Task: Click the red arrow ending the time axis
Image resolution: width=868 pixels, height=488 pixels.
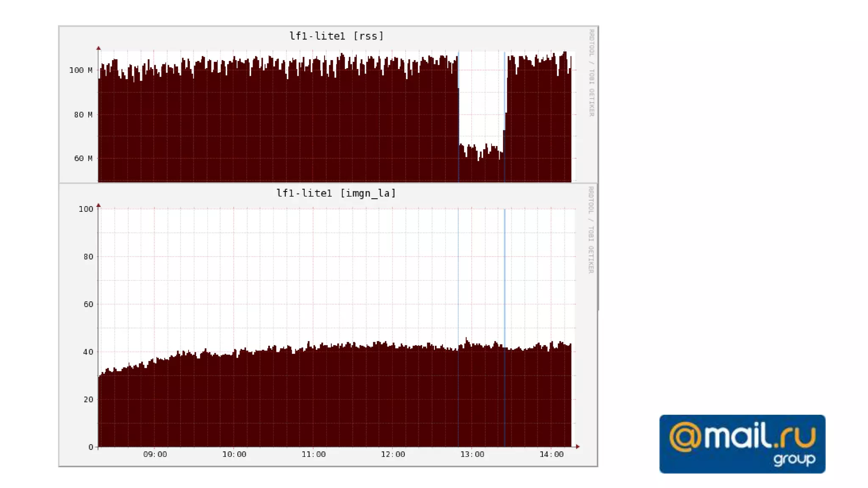Action: click(x=577, y=446)
